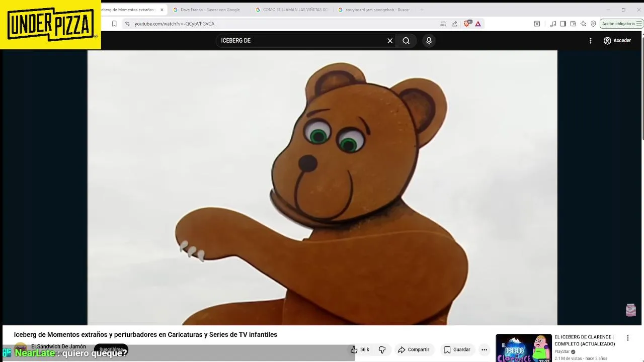The width and height of the screenshot is (644, 362).
Task: Dislike the video with thumbs-down
Action: (x=382, y=349)
